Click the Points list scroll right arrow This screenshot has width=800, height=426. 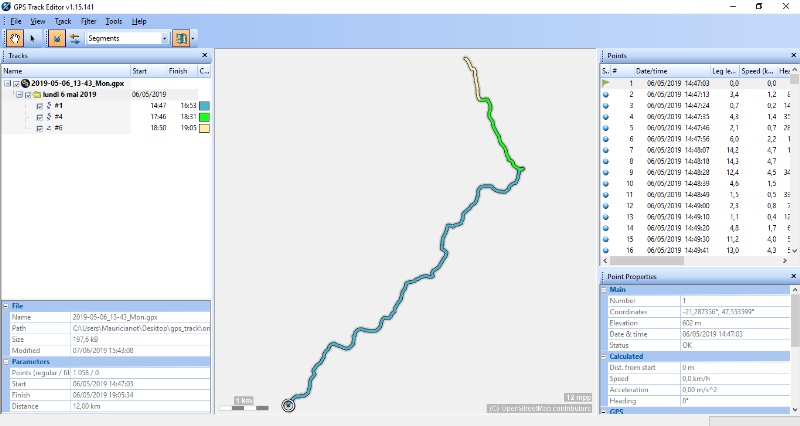785,260
